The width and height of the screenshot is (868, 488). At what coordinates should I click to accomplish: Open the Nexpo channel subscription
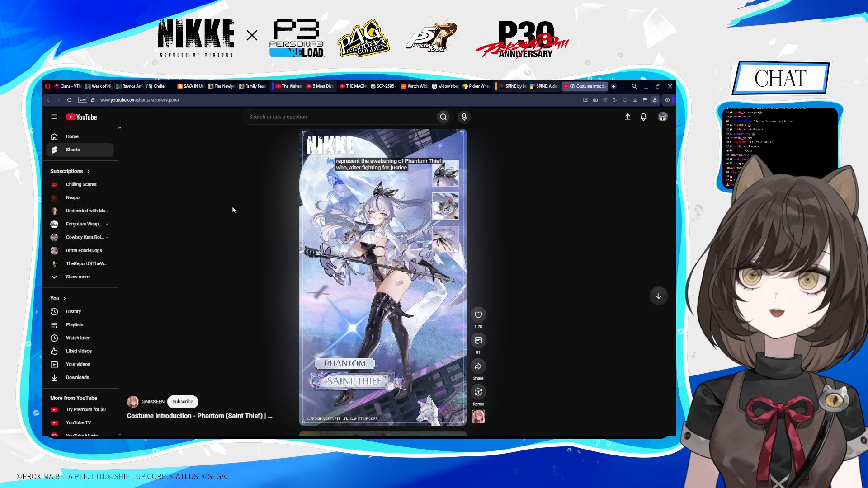pos(80,198)
